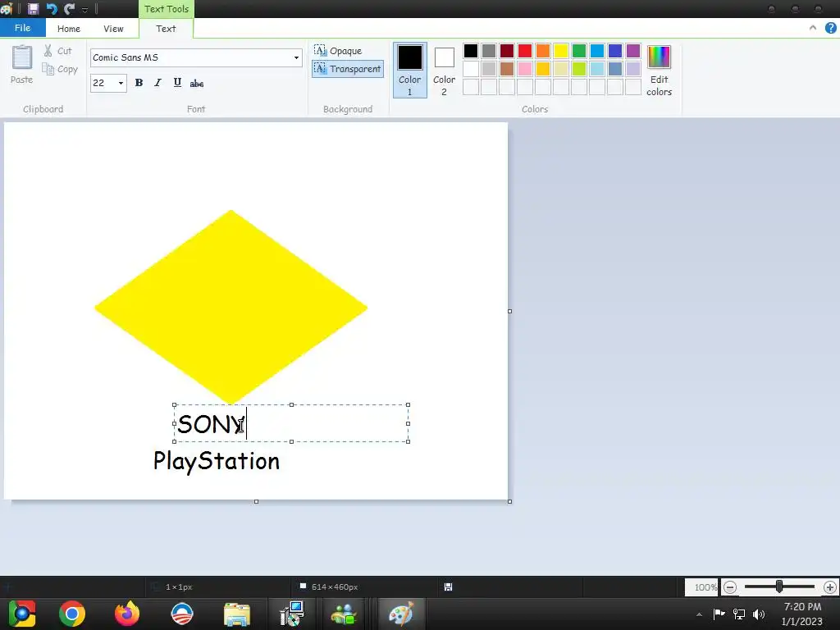Undo the last action
The width and height of the screenshot is (840, 630).
pyautogui.click(x=52, y=8)
